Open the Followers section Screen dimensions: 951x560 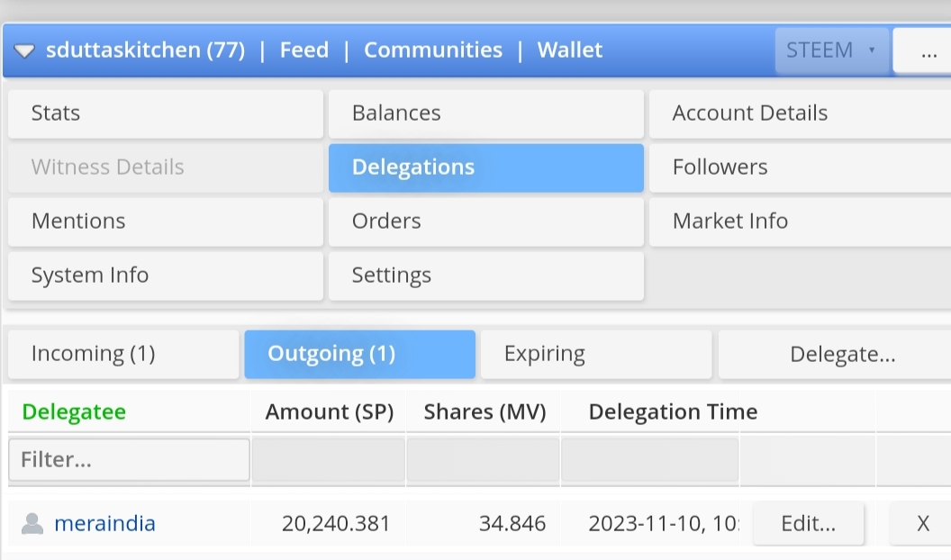[800, 167]
